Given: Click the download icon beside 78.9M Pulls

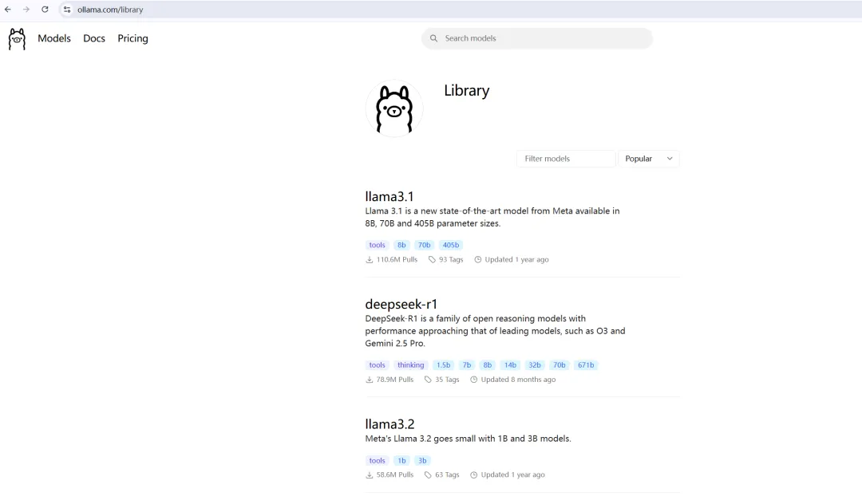Looking at the screenshot, I should [370, 380].
